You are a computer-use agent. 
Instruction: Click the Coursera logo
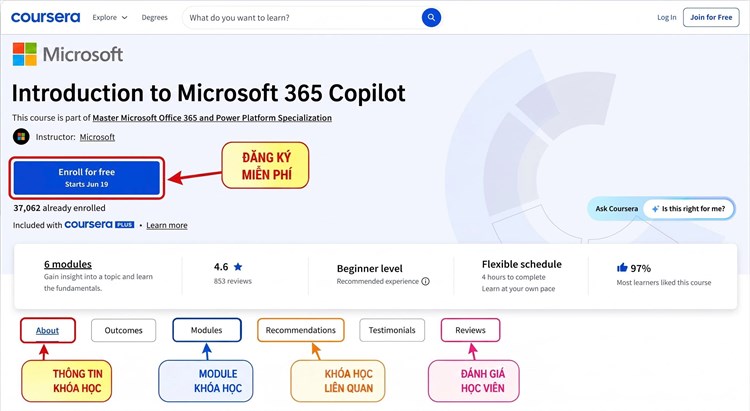point(45,17)
